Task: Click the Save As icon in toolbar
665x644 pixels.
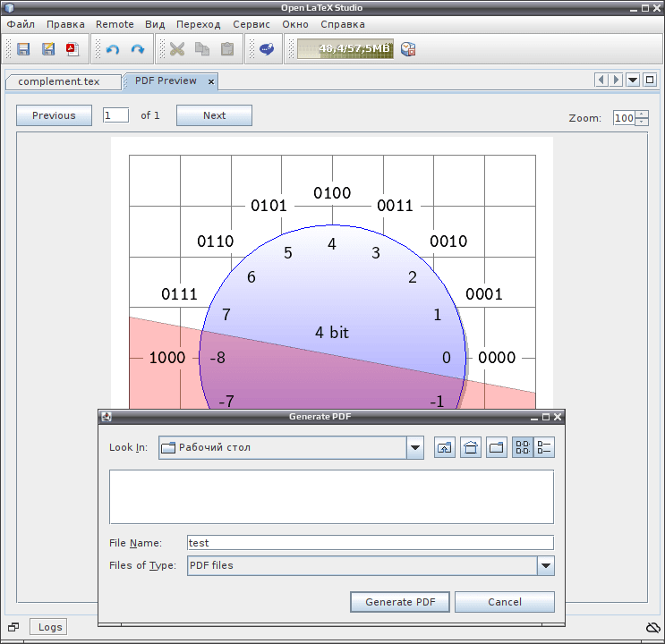Action: point(48,49)
